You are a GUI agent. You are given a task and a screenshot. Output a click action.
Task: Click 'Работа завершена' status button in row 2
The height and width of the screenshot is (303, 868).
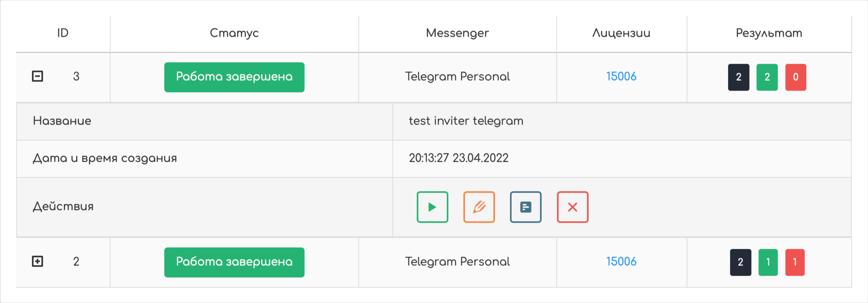point(234,262)
